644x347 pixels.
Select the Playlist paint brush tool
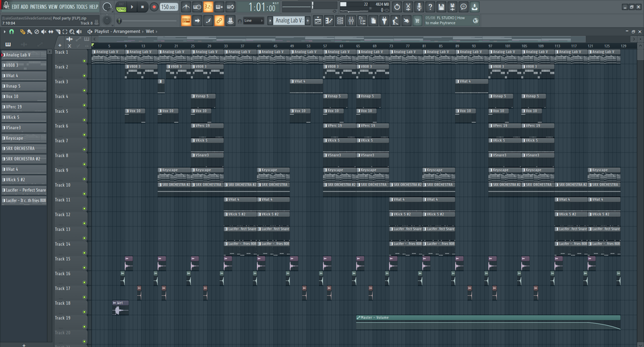[29, 31]
